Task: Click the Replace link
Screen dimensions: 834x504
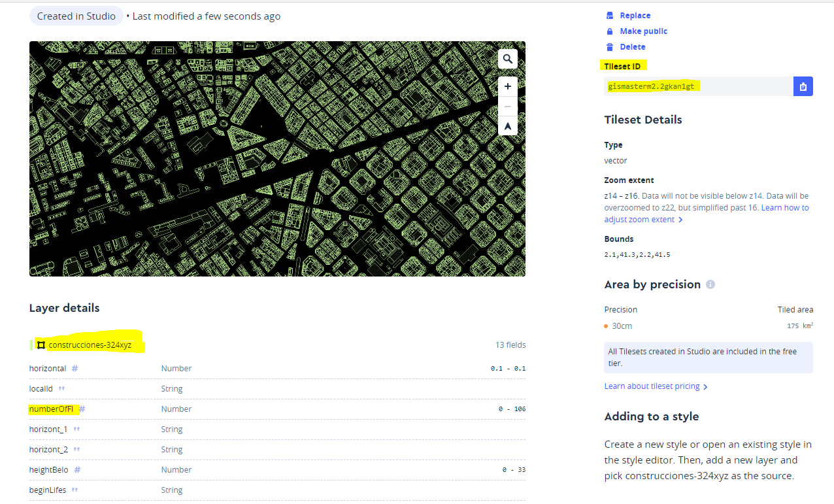Action: pyautogui.click(x=635, y=15)
